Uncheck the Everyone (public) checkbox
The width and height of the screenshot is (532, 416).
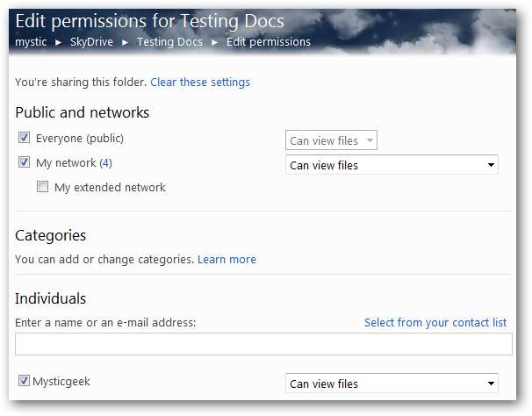point(25,138)
